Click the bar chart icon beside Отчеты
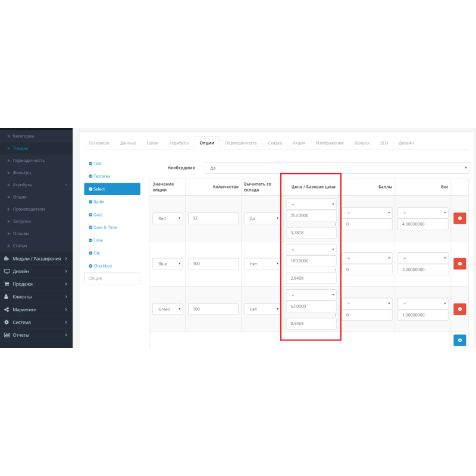Screen dimensions: 476x476 [7, 334]
